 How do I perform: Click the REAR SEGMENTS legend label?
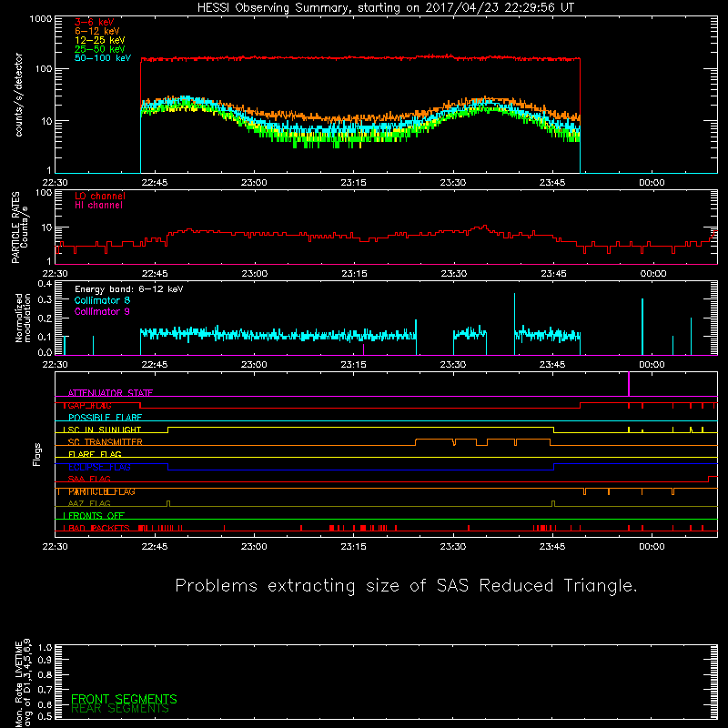click(x=120, y=709)
